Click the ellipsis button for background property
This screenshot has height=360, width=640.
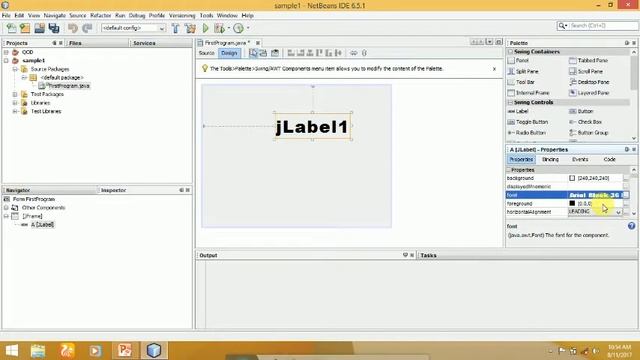coord(626,178)
